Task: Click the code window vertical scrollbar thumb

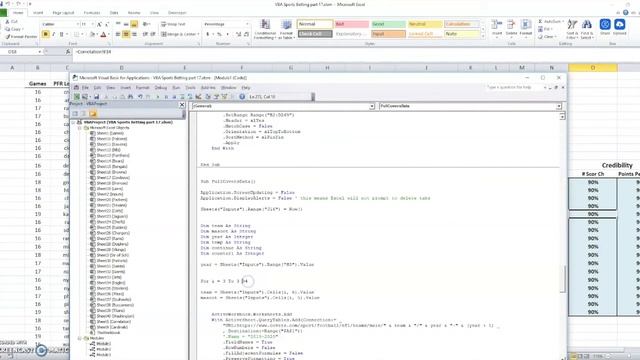Action: pyautogui.click(x=562, y=279)
